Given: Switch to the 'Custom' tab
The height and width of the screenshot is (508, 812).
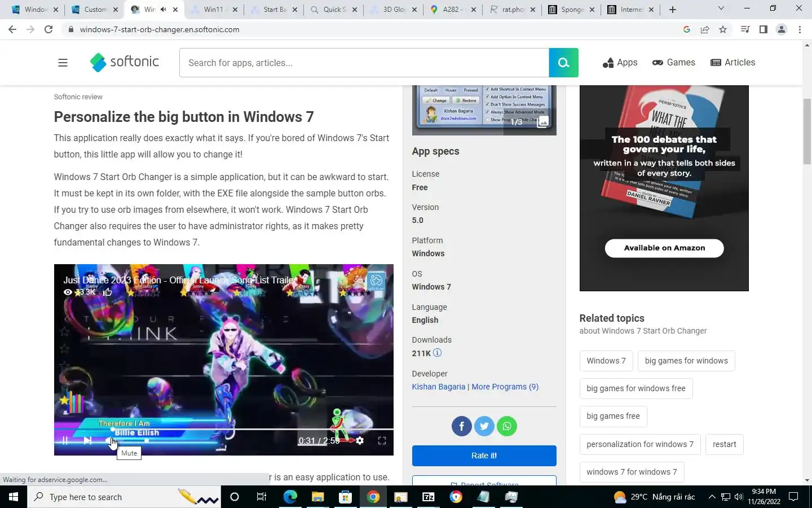Looking at the screenshot, I should click(95, 10).
